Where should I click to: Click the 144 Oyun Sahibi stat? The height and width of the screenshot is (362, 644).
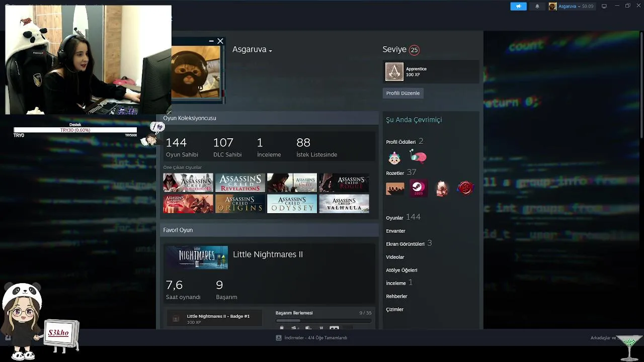point(182,147)
